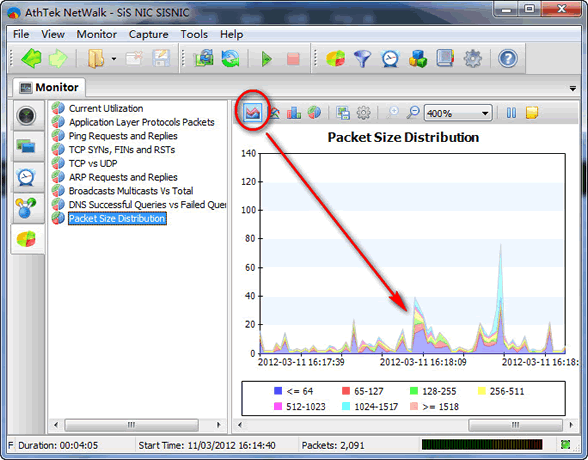Screen dimensions: 588x460
Task: Pause the chart with pause icon
Action: 511,112
